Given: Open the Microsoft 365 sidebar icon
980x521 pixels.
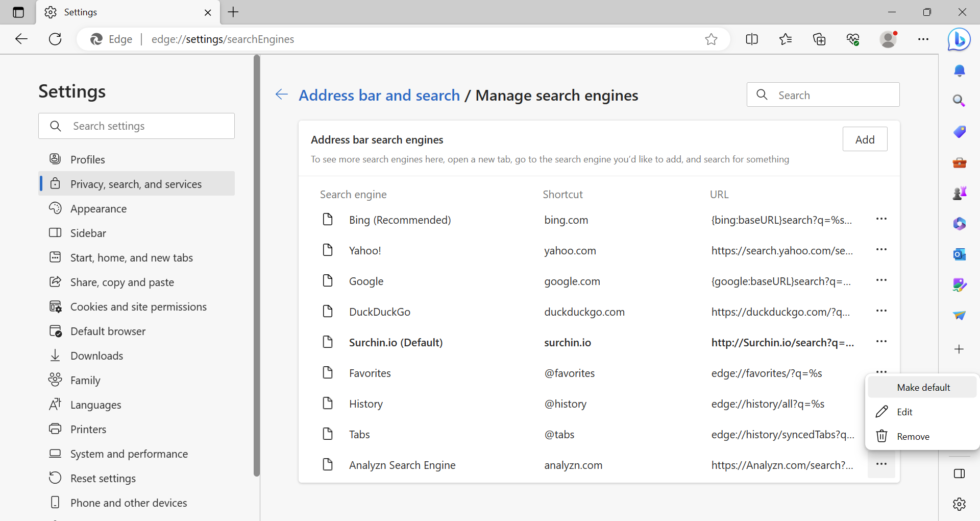Looking at the screenshot, I should tap(959, 223).
